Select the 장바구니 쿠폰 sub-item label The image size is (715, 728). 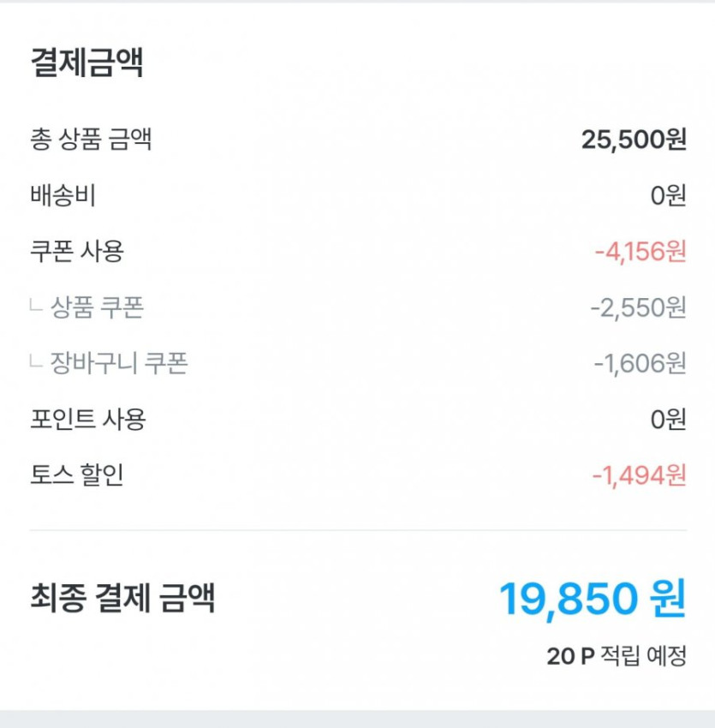[x=119, y=364]
